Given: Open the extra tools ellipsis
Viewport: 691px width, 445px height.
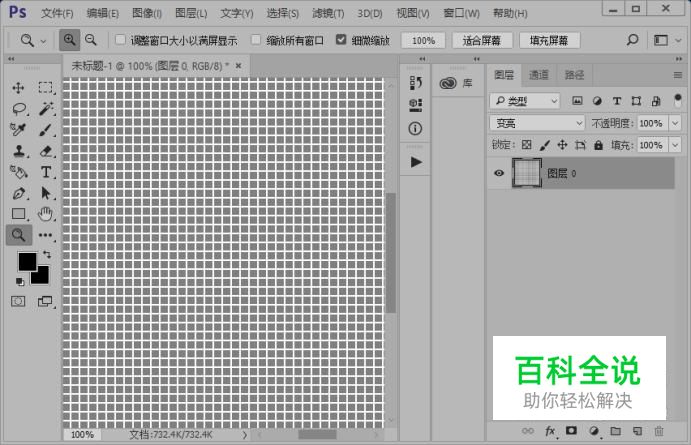Looking at the screenshot, I should 45,235.
